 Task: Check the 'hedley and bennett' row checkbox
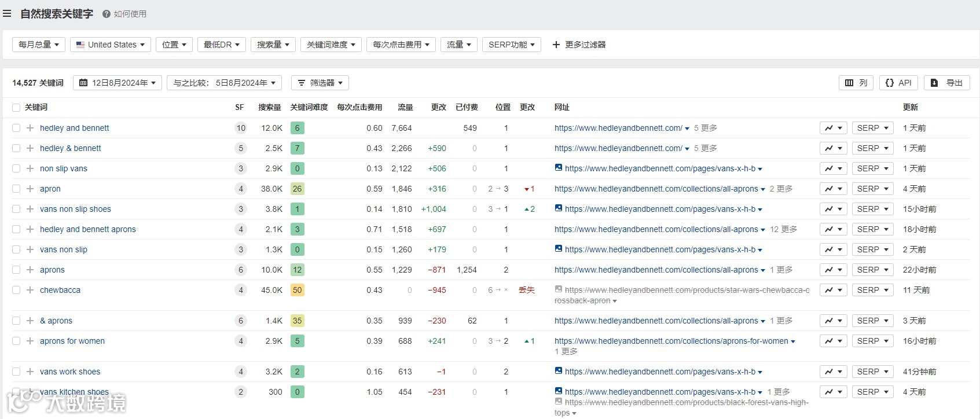tap(16, 128)
